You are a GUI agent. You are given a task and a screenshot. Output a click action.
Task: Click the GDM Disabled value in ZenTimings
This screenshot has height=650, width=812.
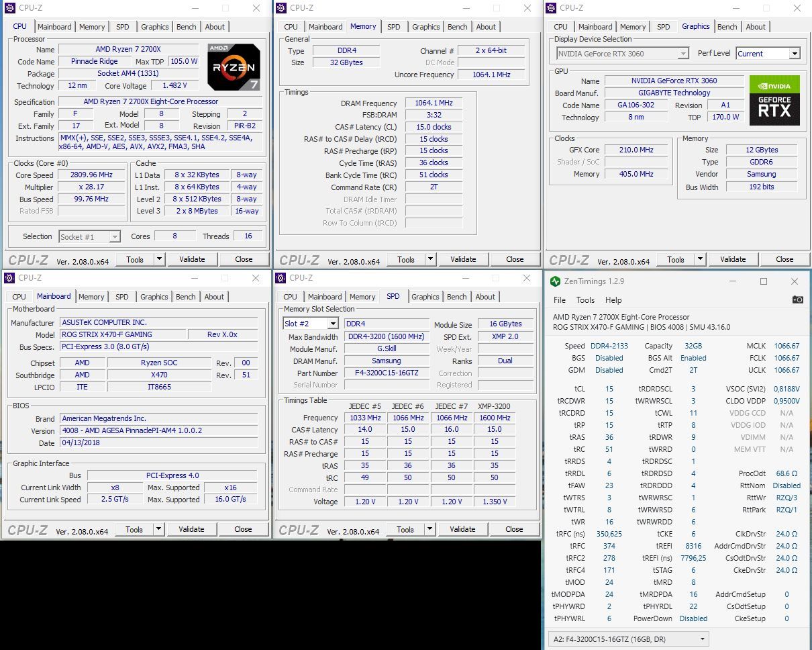point(609,370)
